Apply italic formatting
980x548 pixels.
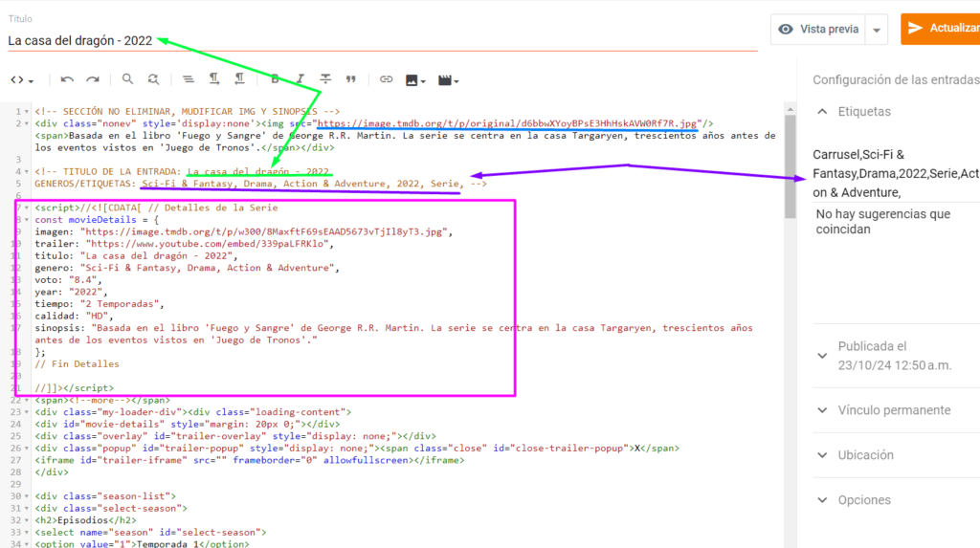coord(300,78)
